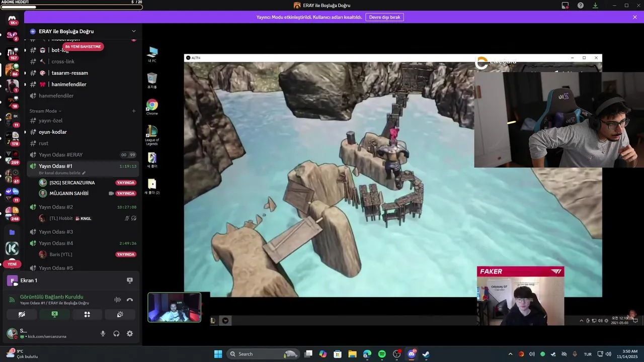Open noise suppression waveform icon

pyautogui.click(x=118, y=300)
